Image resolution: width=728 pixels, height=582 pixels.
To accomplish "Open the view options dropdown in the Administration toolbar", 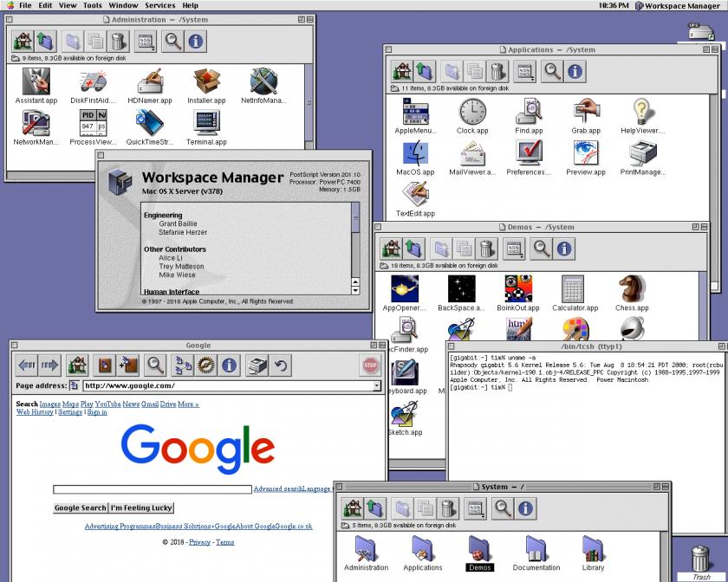I will [146, 42].
